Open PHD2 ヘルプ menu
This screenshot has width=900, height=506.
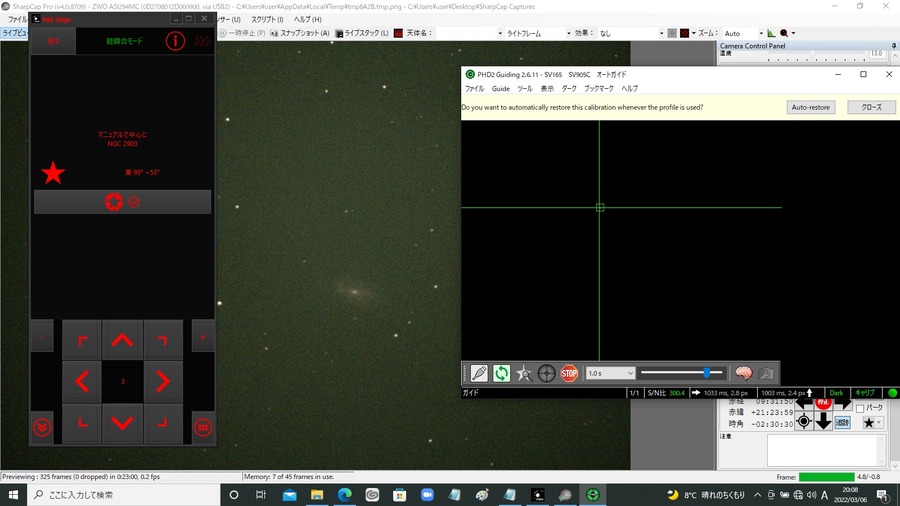(629, 88)
